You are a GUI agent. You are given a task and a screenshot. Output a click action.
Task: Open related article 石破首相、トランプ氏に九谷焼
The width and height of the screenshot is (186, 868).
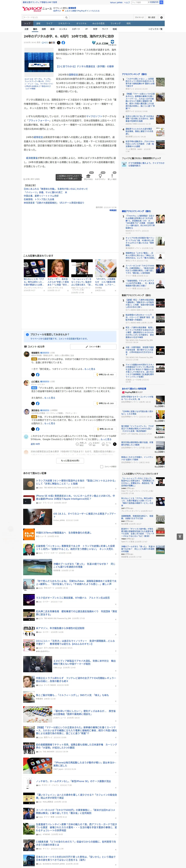click(x=39, y=199)
